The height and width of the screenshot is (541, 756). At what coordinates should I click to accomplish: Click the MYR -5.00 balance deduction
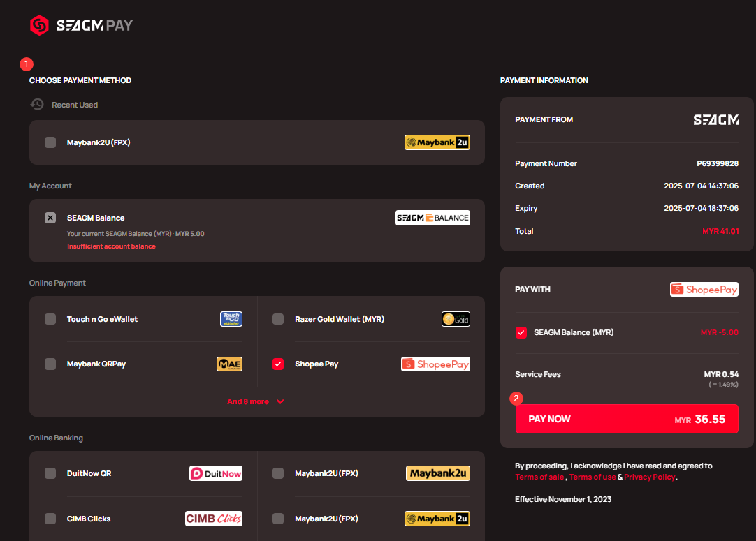(720, 332)
